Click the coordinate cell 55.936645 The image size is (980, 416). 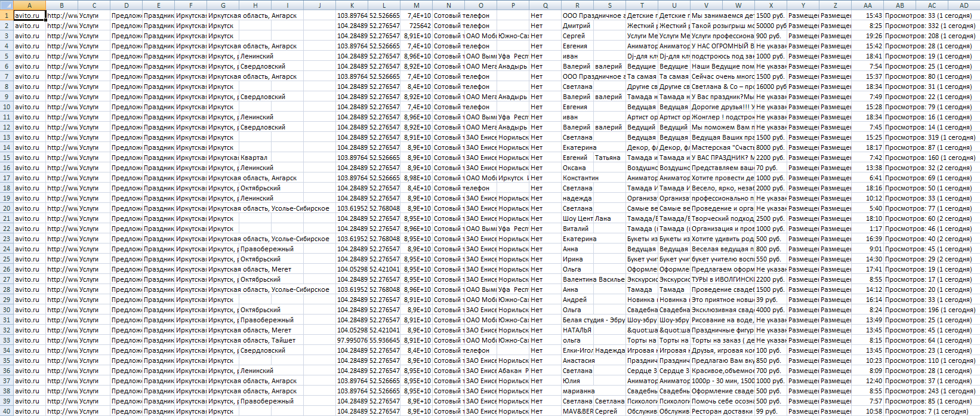pos(384,340)
